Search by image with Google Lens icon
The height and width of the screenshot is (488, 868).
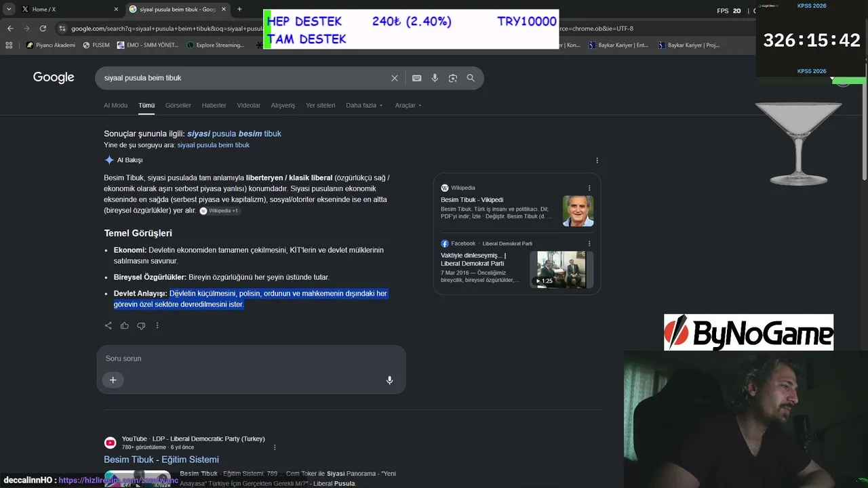453,78
